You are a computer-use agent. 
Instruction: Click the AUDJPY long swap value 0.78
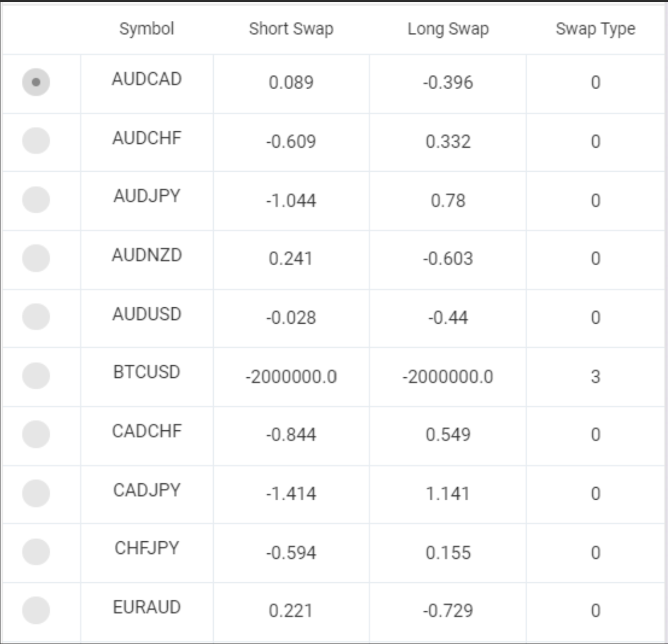pyautogui.click(x=448, y=200)
